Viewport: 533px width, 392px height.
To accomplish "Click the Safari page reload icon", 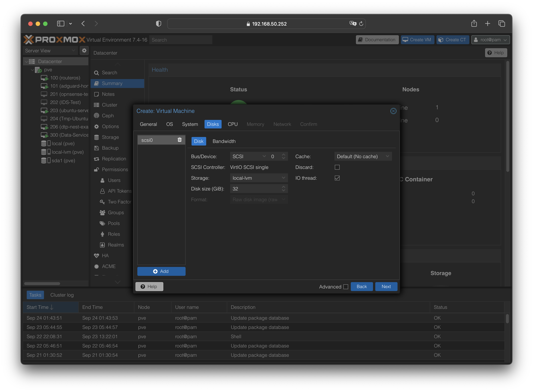I will coord(361,24).
